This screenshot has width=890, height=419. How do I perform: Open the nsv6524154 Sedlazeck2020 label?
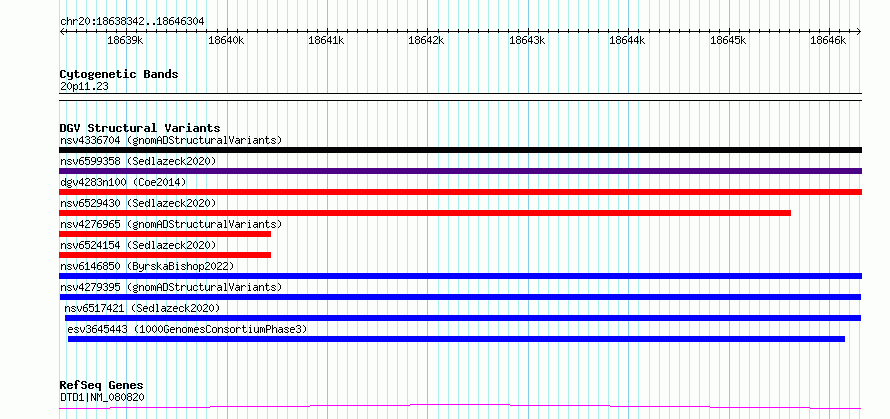[138, 245]
